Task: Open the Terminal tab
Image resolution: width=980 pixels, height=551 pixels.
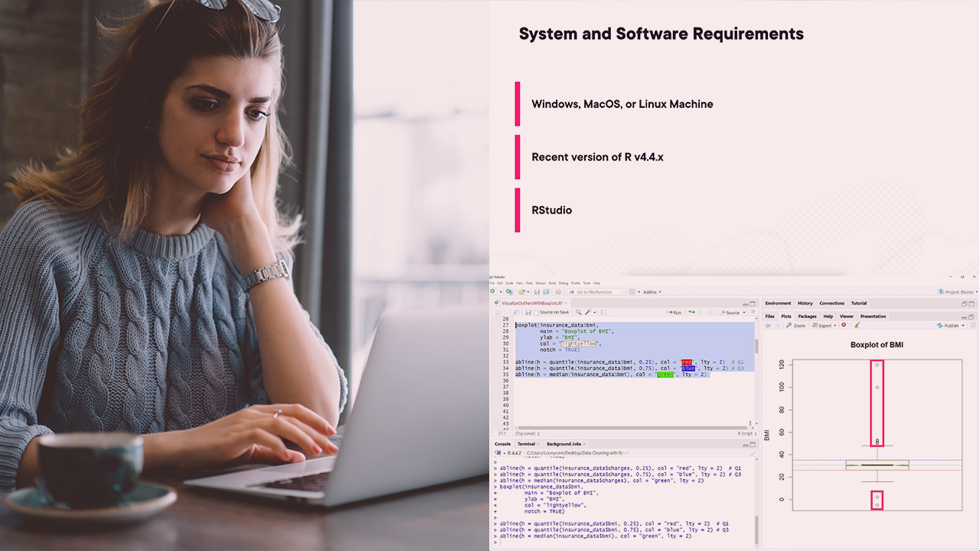Action: tap(526, 444)
